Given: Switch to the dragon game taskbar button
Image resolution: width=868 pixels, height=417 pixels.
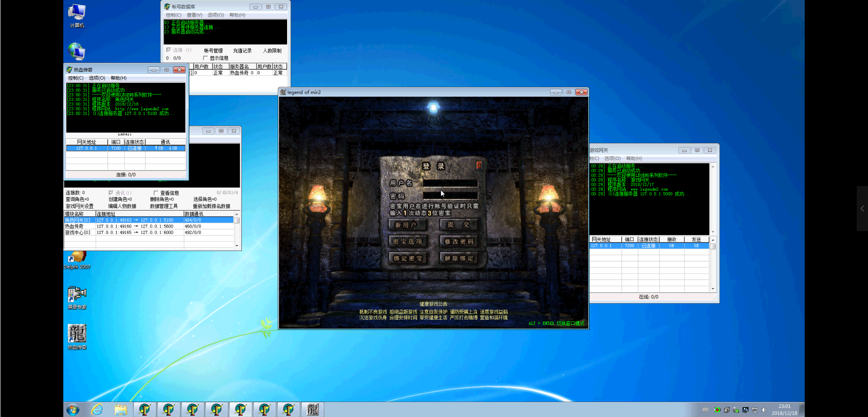Looking at the screenshot, I should [x=313, y=410].
